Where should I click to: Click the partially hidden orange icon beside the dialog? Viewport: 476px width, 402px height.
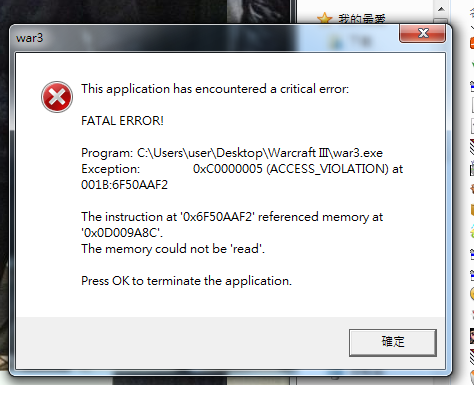click(472, 43)
